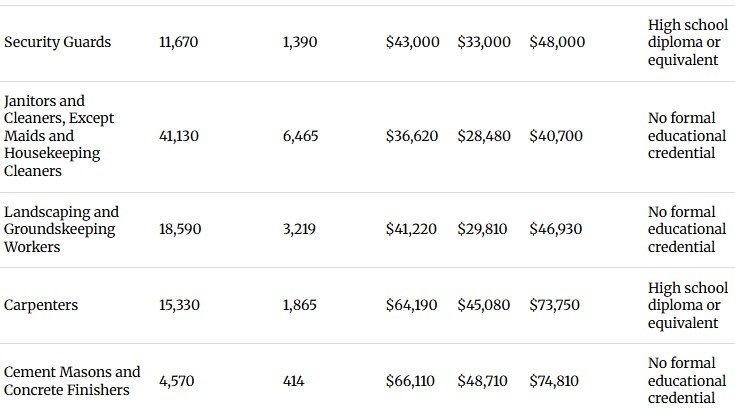Click the Landscaping and Groundskeeping Workers cell
735x410 pixels.
62,229
